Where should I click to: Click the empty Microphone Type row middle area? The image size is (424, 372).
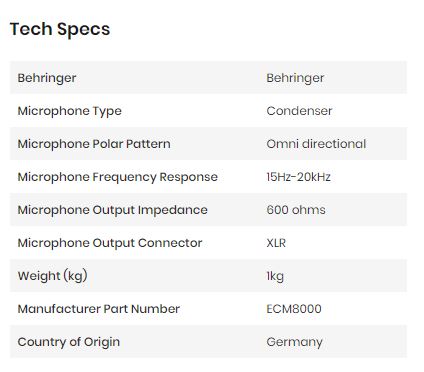coord(193,111)
